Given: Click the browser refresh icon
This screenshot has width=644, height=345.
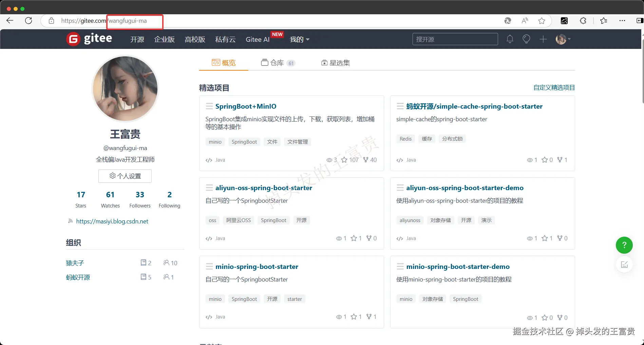Looking at the screenshot, I should pos(29,21).
